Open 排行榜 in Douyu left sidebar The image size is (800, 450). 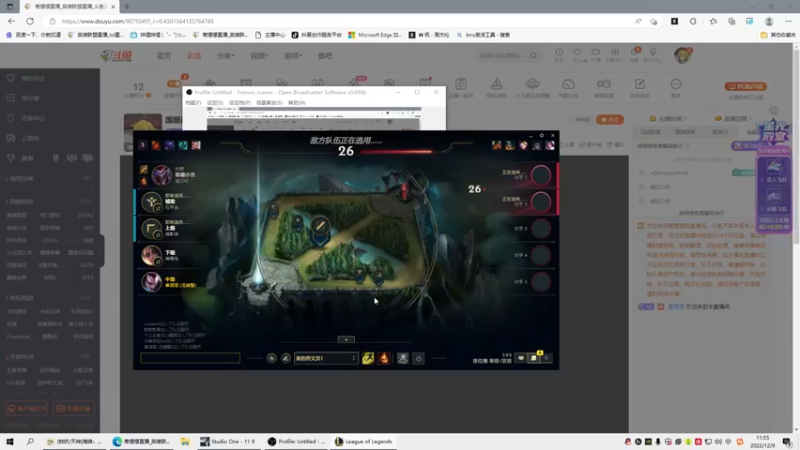tap(31, 98)
